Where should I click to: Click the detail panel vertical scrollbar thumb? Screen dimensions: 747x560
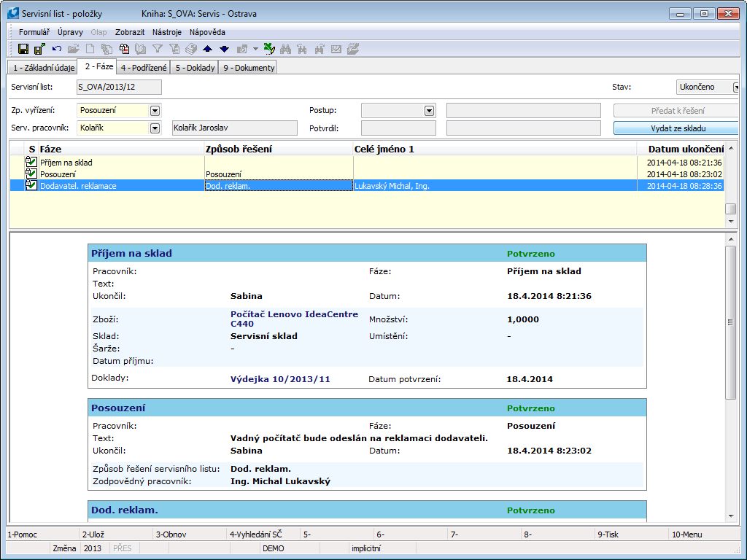click(x=731, y=322)
